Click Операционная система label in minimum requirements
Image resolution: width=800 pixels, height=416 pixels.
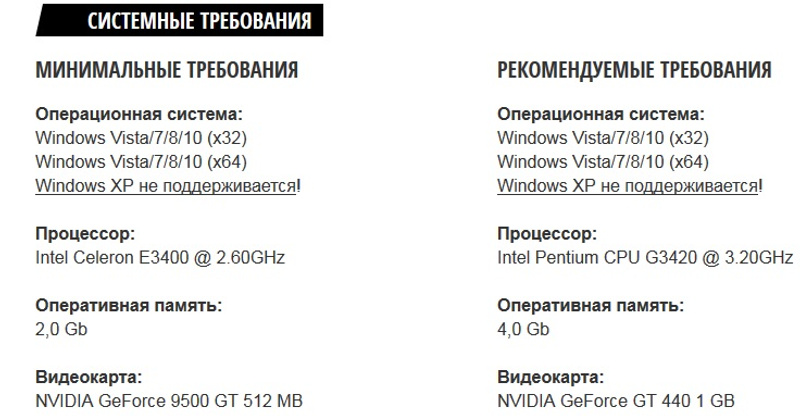(139, 113)
